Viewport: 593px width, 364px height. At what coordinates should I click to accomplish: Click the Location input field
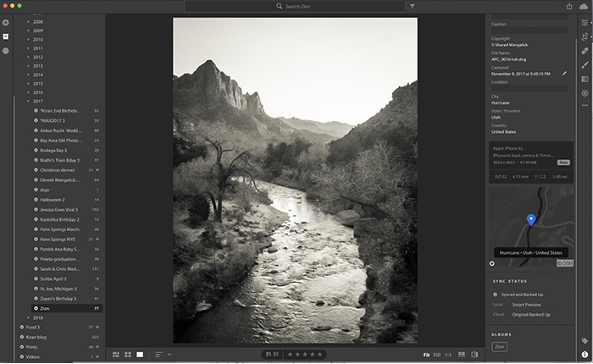click(x=529, y=88)
